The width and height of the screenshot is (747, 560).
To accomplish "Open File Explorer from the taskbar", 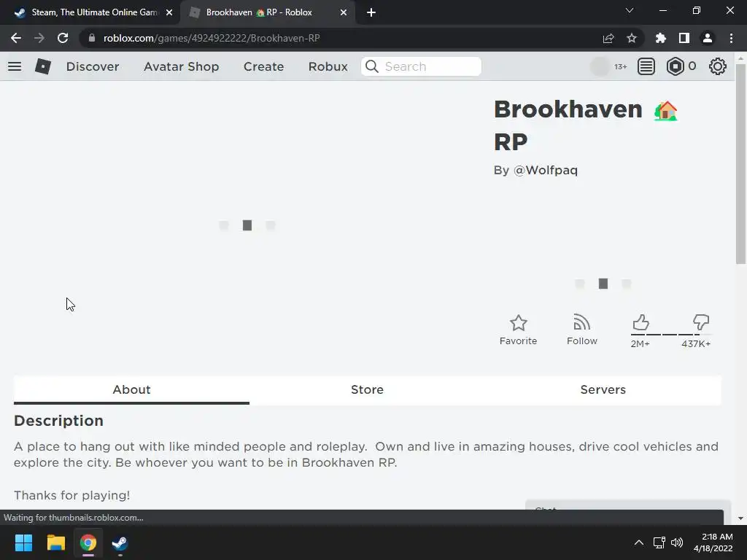I will (55, 542).
